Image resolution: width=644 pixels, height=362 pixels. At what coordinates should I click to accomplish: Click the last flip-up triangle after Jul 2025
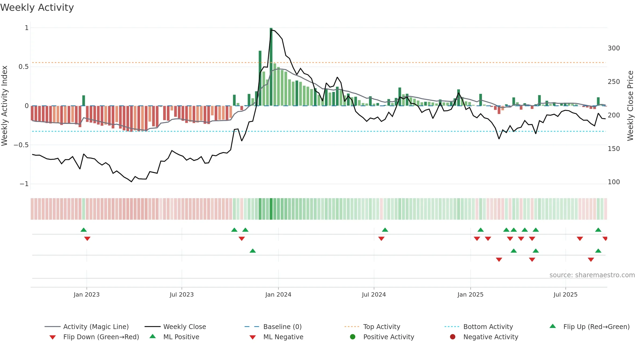[x=598, y=230]
